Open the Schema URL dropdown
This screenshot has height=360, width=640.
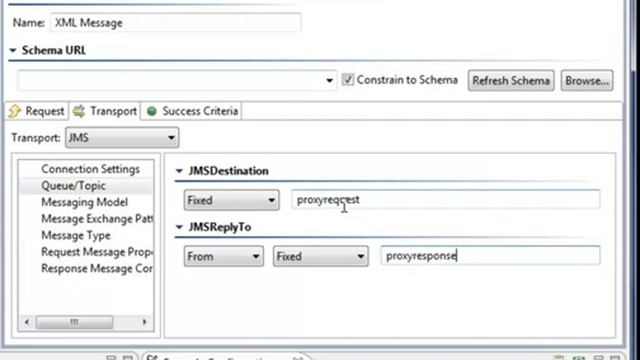pos(329,80)
